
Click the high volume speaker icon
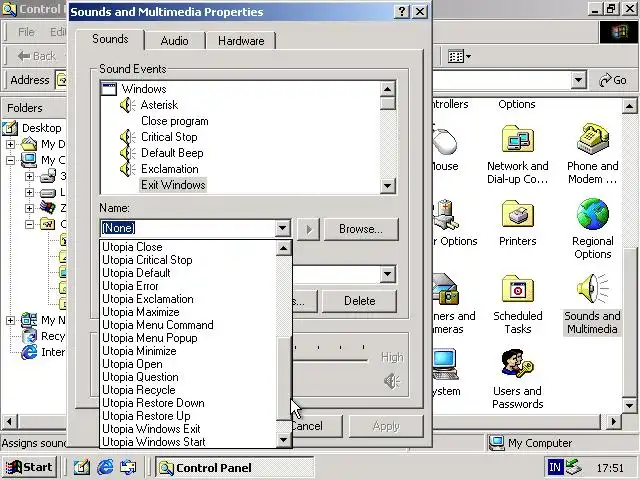392,381
